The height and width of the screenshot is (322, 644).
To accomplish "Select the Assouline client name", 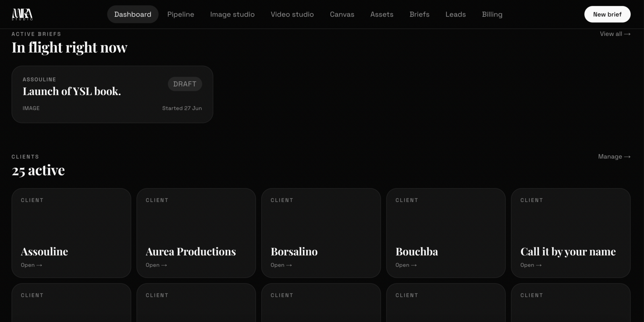I will click(44, 251).
